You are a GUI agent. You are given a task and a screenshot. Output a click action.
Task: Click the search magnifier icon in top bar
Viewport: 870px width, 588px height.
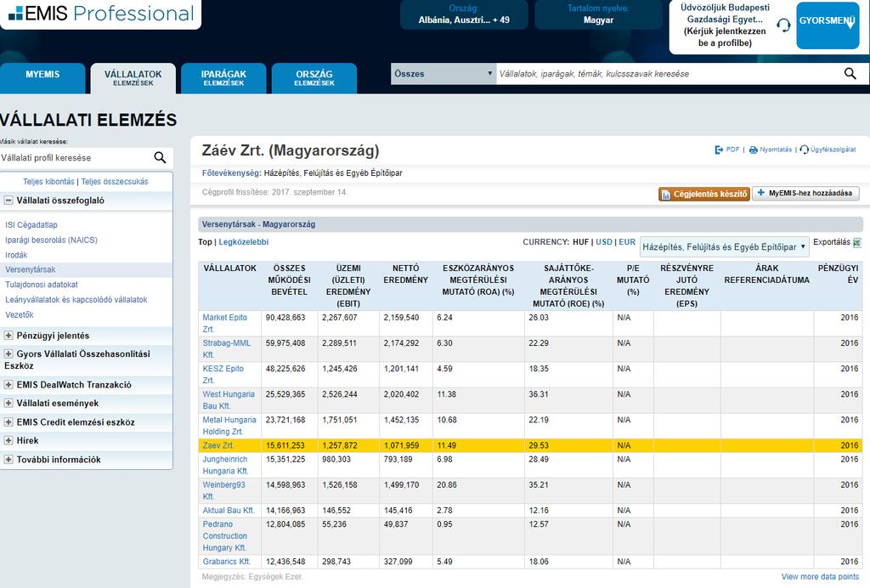(850, 74)
